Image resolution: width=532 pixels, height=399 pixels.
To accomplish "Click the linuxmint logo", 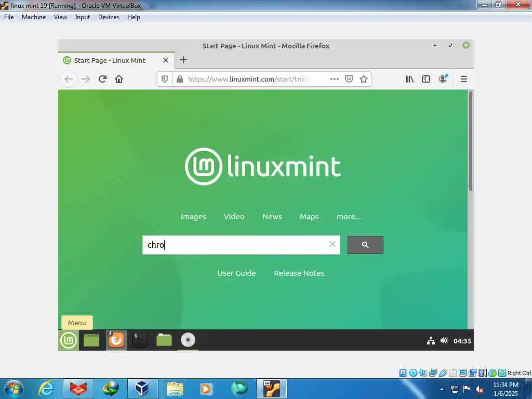I will click(x=262, y=166).
